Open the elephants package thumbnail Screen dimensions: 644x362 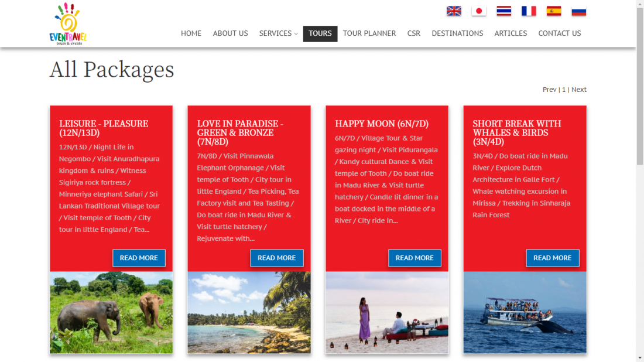111,312
